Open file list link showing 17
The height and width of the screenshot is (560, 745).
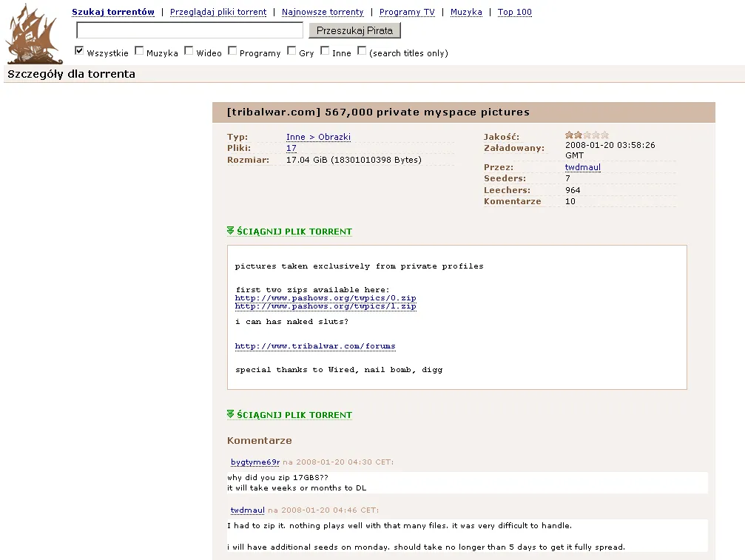coord(291,148)
